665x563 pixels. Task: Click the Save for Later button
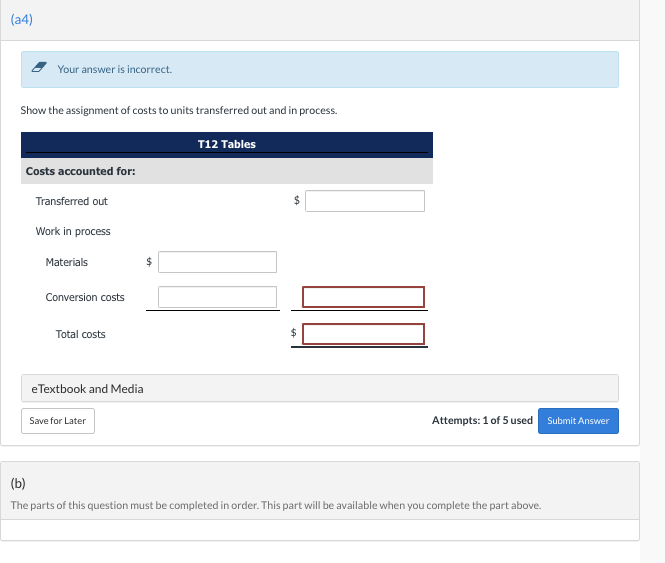58,421
